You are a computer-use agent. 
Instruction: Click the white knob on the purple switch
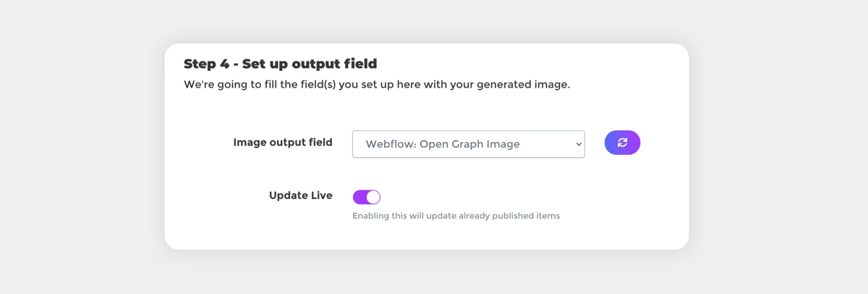[x=373, y=197]
